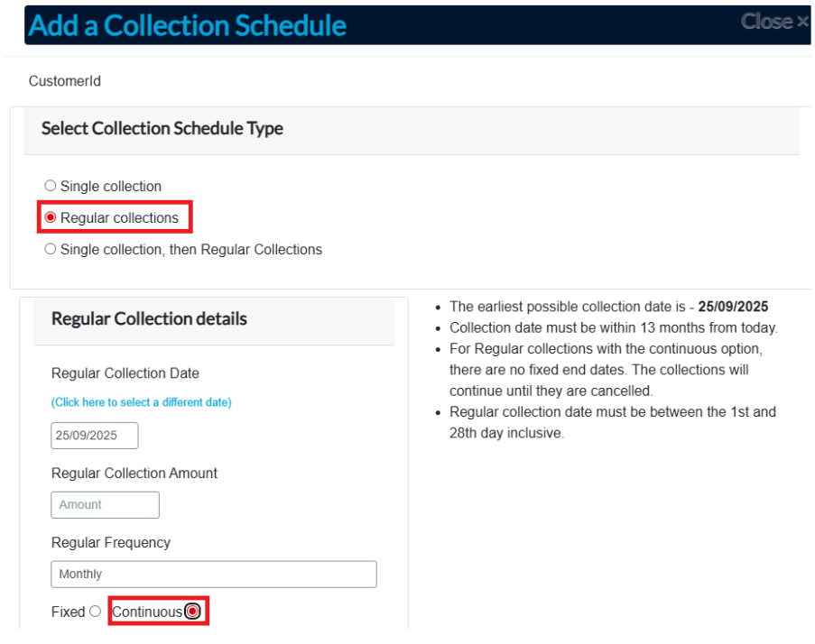Image resolution: width=815 pixels, height=644 pixels.
Task: Click the Regular Frequency label
Action: click(111, 543)
